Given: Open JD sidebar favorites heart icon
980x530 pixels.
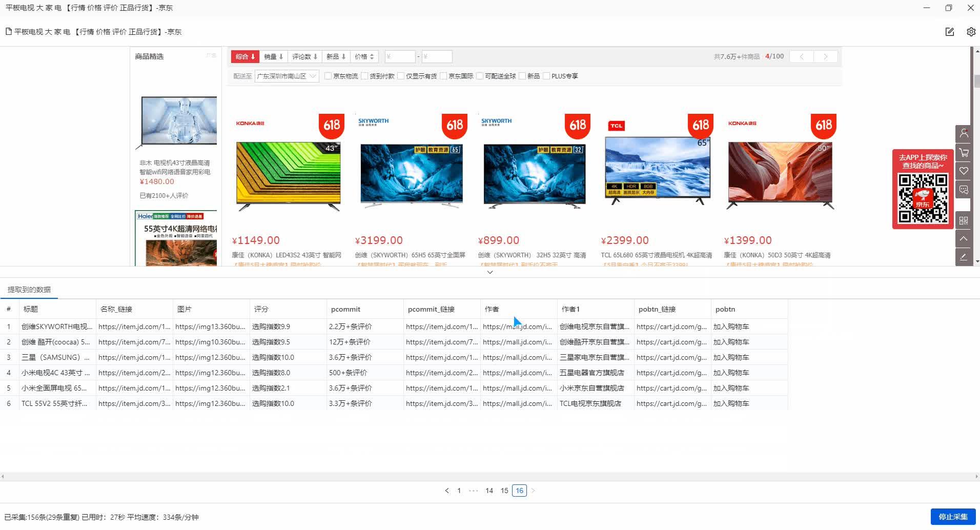Looking at the screenshot, I should tap(964, 171).
